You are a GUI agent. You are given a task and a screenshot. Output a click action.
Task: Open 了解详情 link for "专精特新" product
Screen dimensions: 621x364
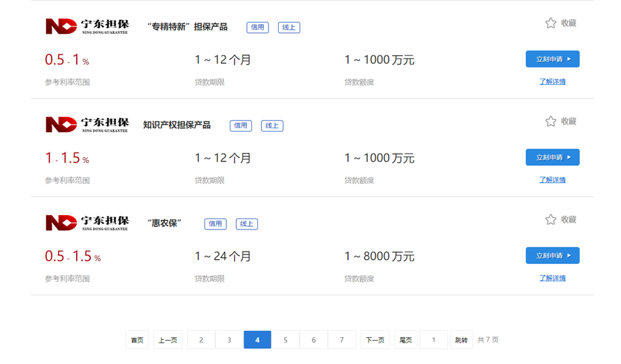tap(553, 81)
